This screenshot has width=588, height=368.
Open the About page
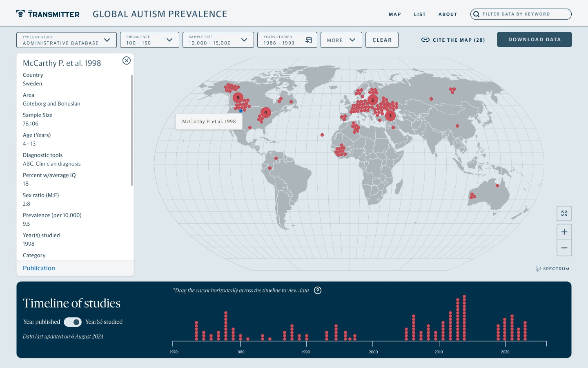coord(448,14)
